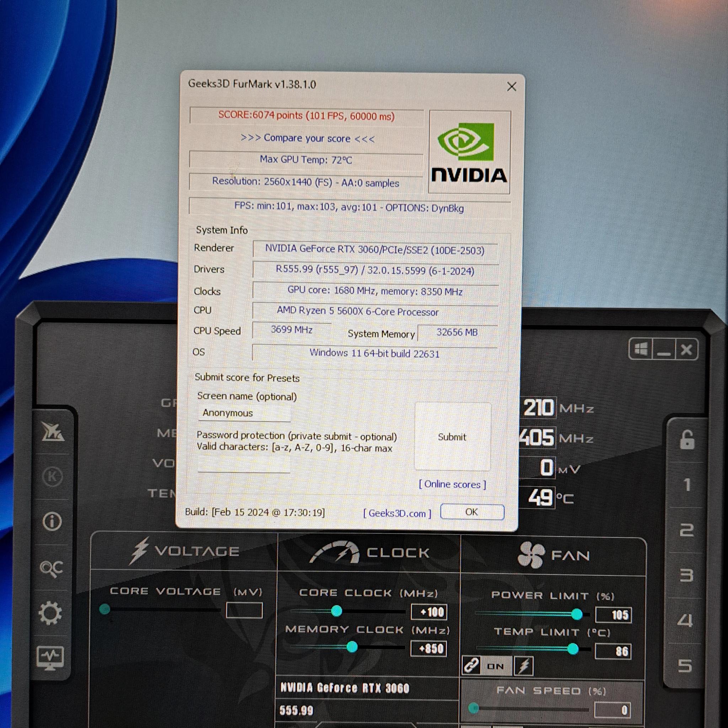This screenshot has width=728, height=728.
Task: Open the Online scores link
Action: pyautogui.click(x=452, y=484)
